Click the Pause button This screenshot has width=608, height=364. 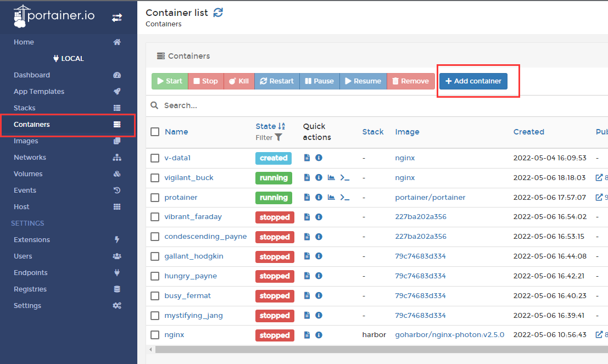(320, 81)
